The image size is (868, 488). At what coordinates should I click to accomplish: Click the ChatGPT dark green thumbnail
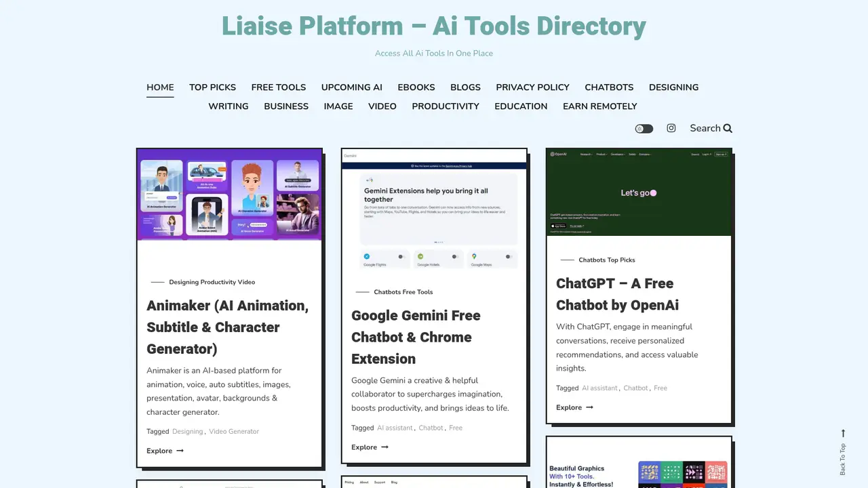pyautogui.click(x=639, y=192)
